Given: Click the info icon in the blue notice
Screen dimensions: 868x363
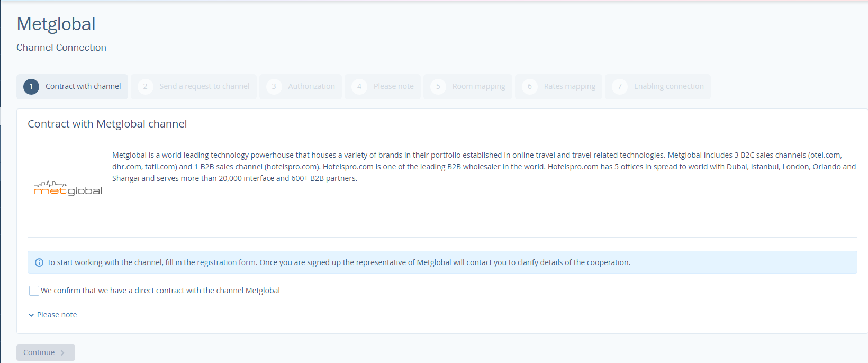Looking at the screenshot, I should (x=39, y=262).
